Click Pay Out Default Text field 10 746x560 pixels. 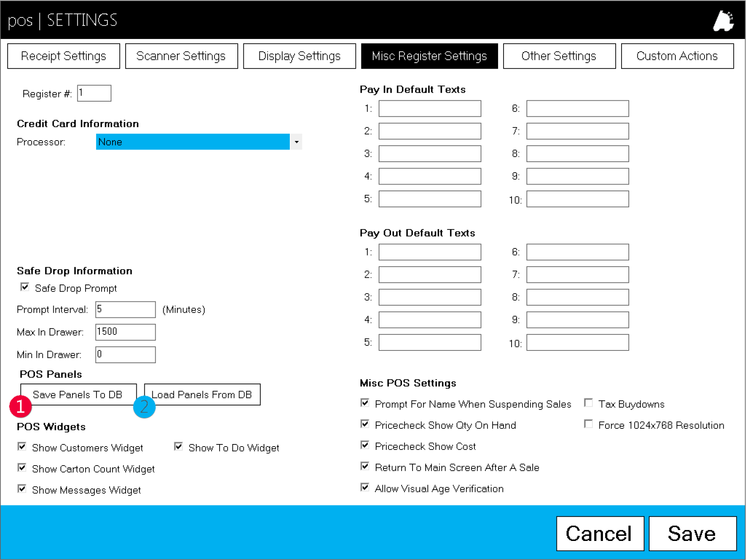(578, 342)
